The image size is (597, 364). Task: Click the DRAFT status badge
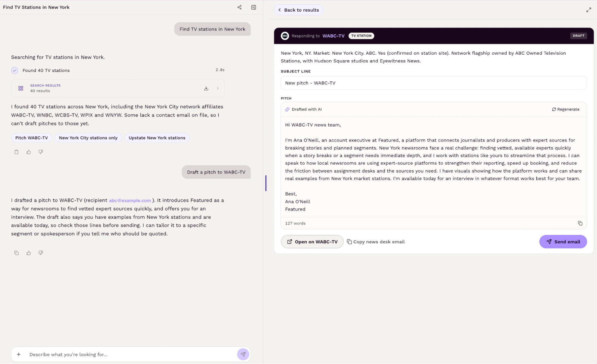click(578, 36)
